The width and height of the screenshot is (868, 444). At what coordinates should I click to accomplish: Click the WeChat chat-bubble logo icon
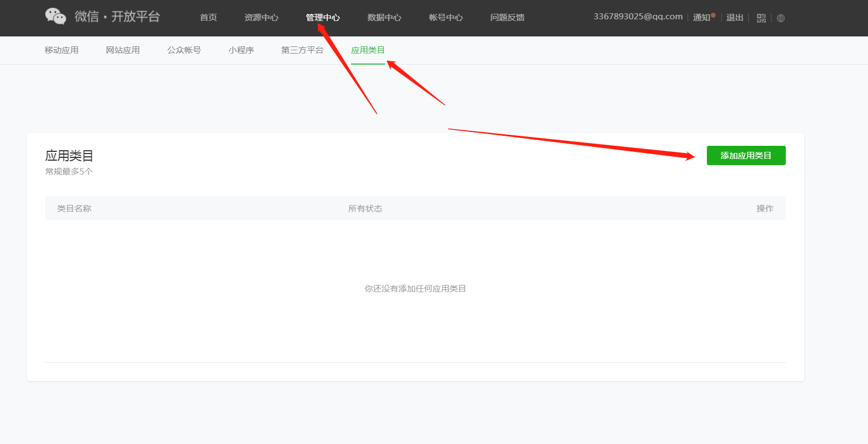tap(56, 17)
